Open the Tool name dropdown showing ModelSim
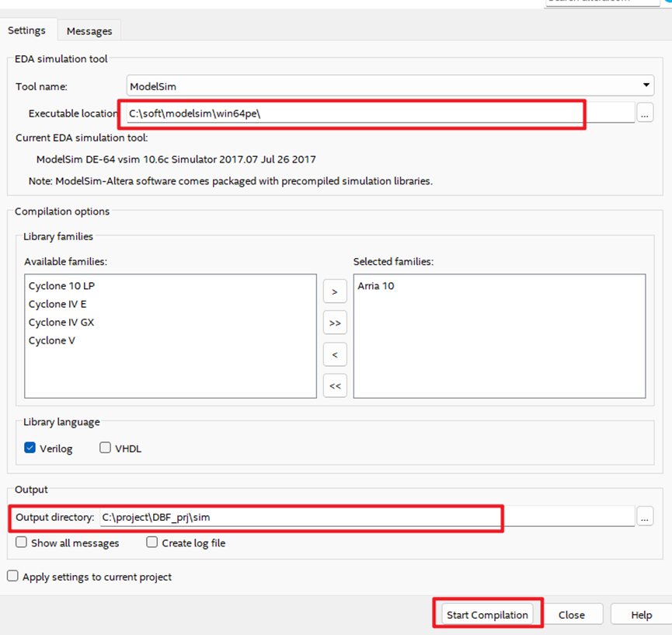Viewport: 672px width, 635px height. click(390, 86)
